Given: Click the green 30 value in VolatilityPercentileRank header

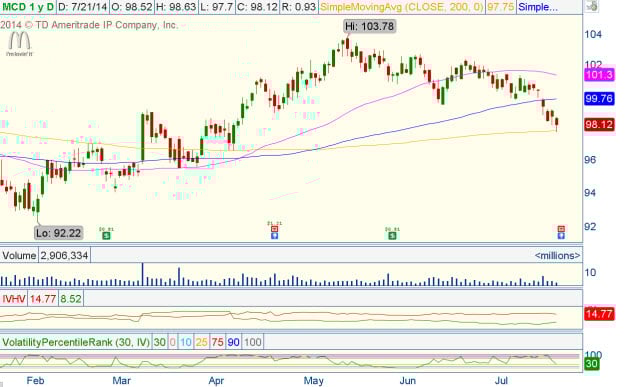Looking at the screenshot, I should coord(159,342).
